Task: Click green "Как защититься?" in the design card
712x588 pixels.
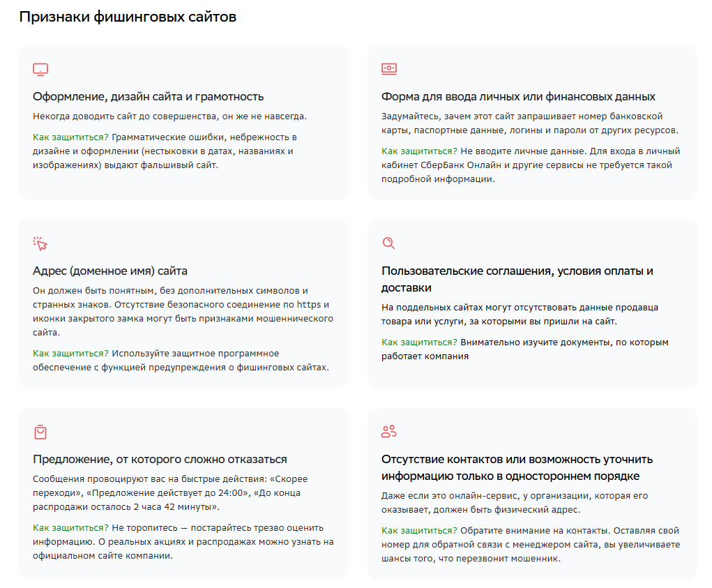Action: pyautogui.click(x=70, y=137)
